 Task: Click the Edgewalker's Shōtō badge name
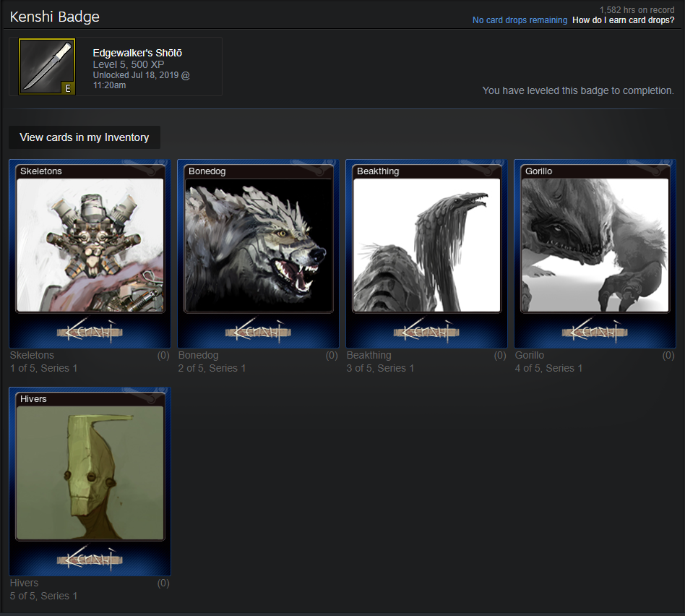(137, 53)
